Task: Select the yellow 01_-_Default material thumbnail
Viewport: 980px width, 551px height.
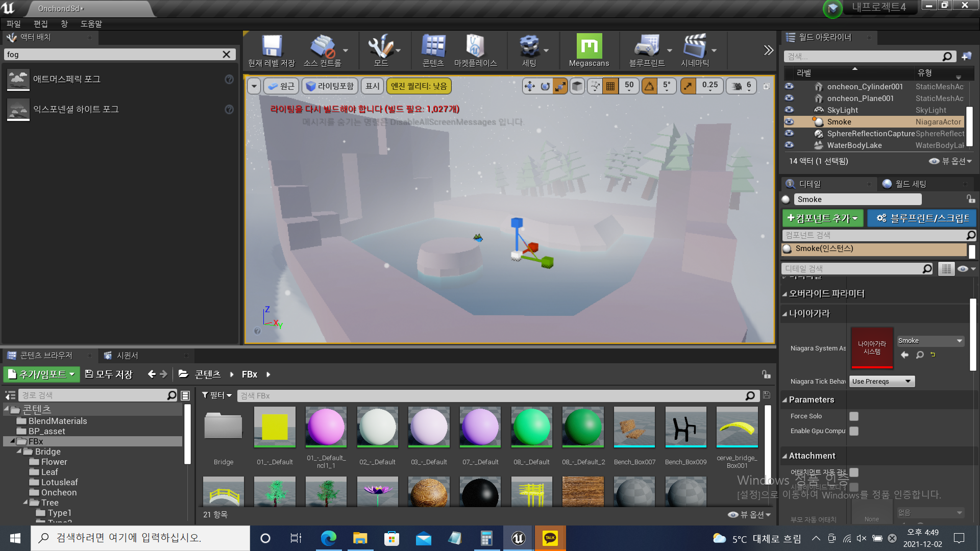Action: 275,427
